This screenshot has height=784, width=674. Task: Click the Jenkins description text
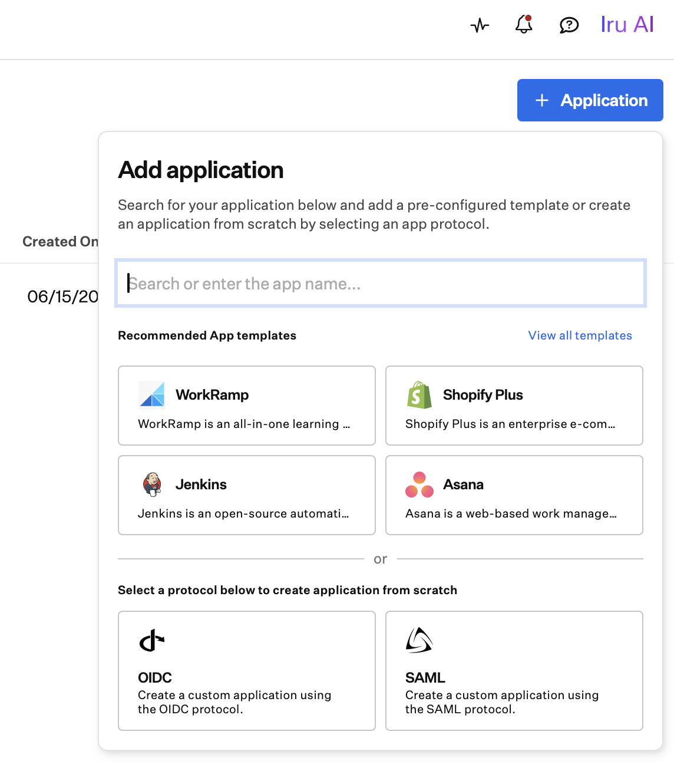coord(243,513)
